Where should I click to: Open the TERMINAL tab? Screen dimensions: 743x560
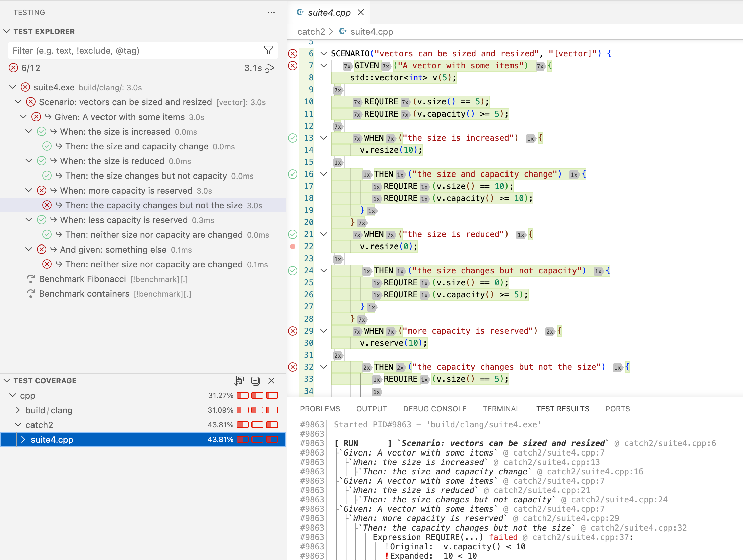click(x=501, y=409)
